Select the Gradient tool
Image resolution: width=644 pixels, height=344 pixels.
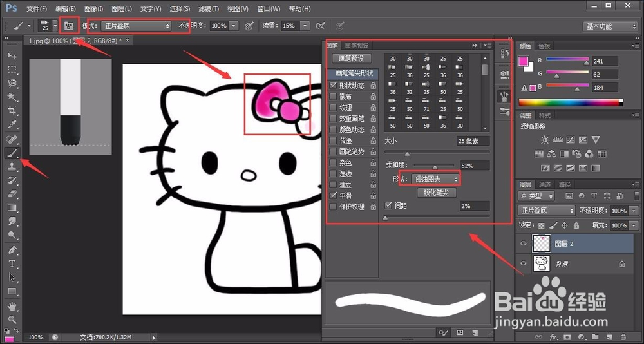(12, 208)
